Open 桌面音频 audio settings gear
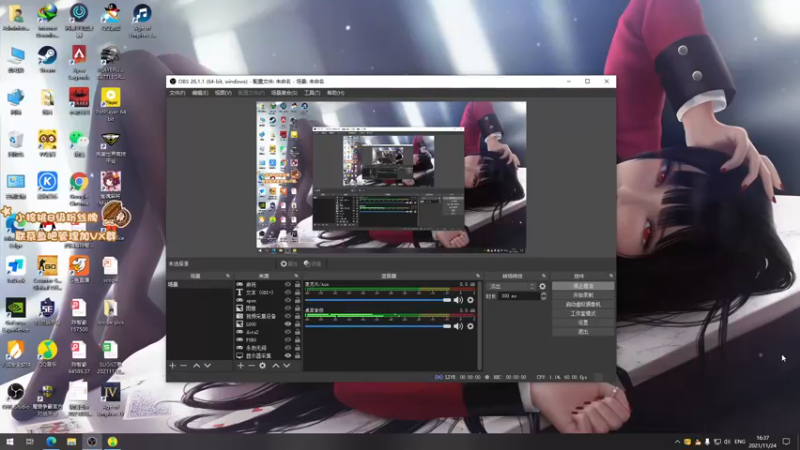Viewport: 800px width, 450px height. pos(470,326)
